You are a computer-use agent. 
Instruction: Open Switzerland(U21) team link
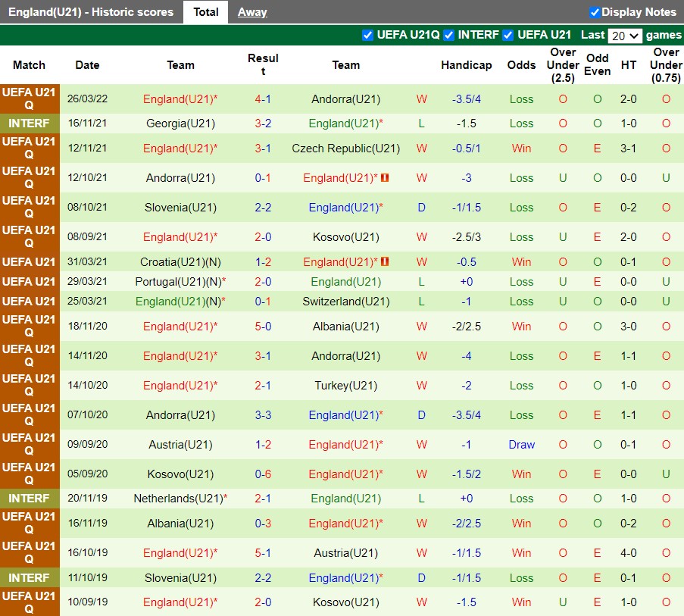pyautogui.click(x=345, y=302)
